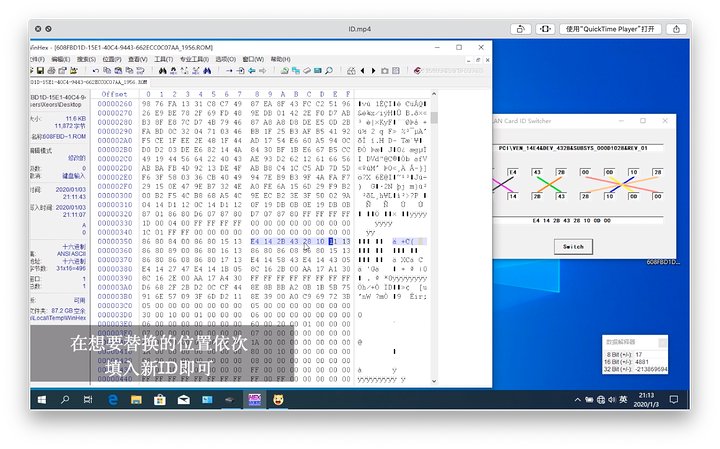The width and height of the screenshot is (720, 449).
Task: Click the Mail icon on the taskbar
Action: pos(183,399)
